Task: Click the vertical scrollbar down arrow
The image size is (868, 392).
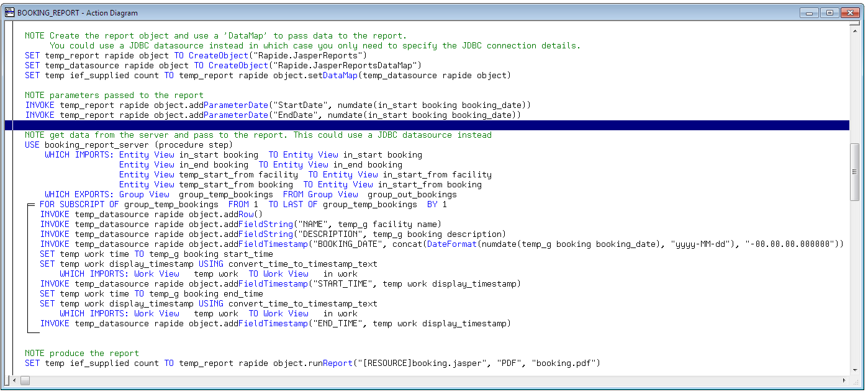Action: [855, 370]
